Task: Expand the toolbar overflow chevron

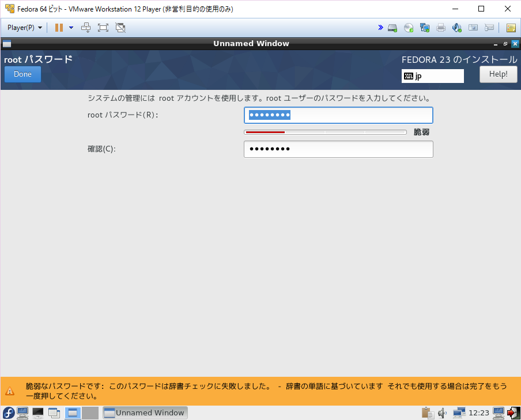Action: pyautogui.click(x=380, y=27)
